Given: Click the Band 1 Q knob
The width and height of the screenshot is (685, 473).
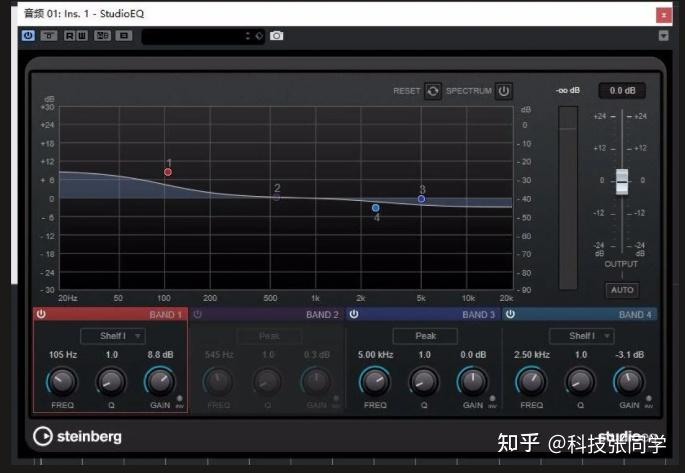Looking at the screenshot, I should (111, 381).
